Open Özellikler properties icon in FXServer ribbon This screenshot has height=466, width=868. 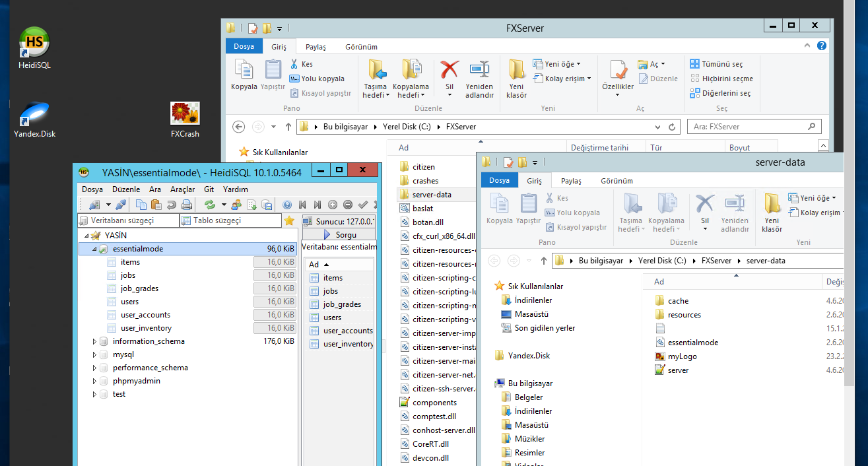pyautogui.click(x=618, y=70)
